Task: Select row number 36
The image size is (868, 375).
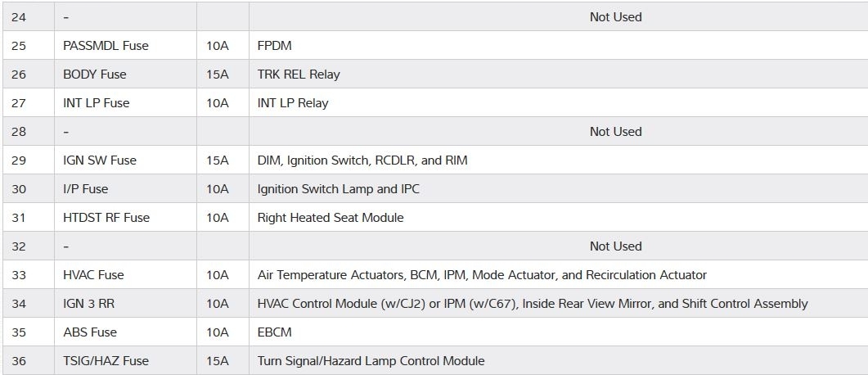Action: pyautogui.click(x=19, y=361)
